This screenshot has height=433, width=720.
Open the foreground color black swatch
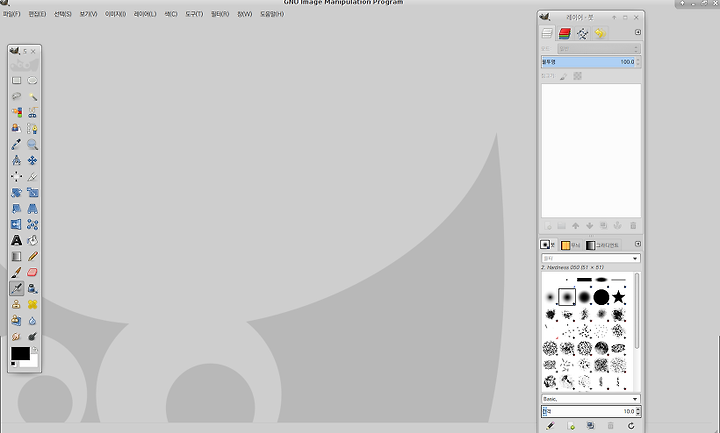[20, 353]
